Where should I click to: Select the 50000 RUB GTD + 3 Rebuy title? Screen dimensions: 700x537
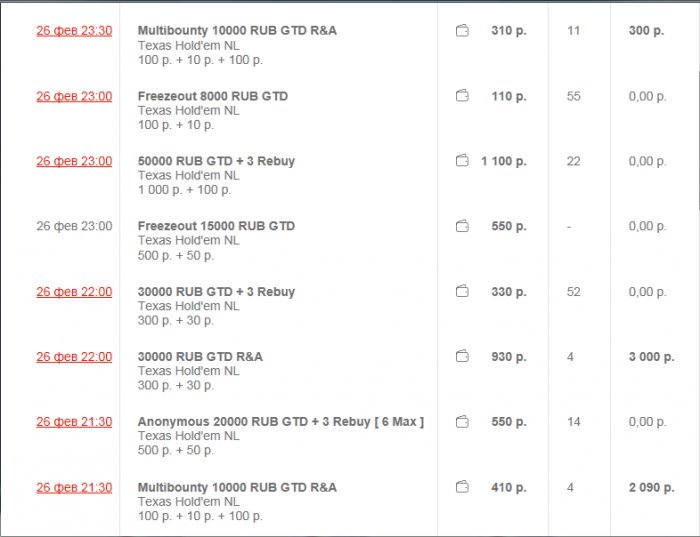coord(216,161)
